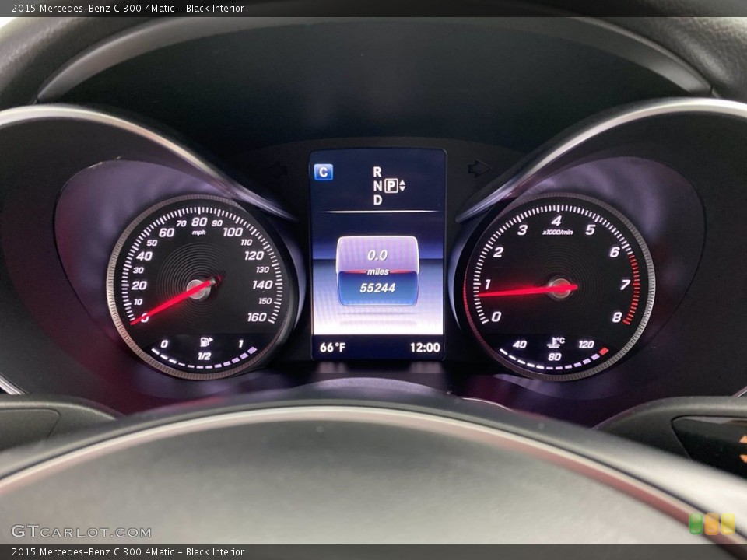
Task: Click the N gear letter
Action: 377,186
